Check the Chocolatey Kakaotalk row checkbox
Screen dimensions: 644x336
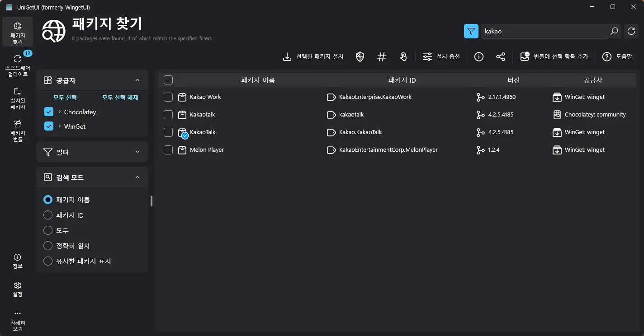[x=168, y=115]
